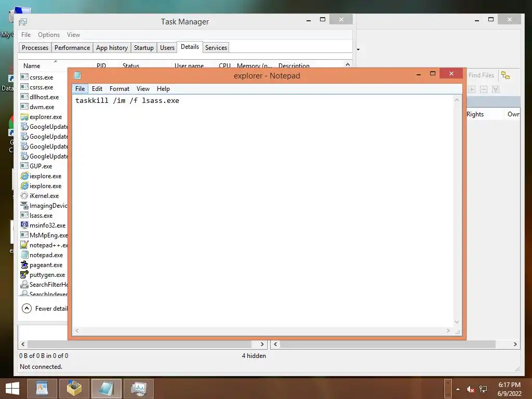The height and width of the screenshot is (399, 532).
Task: Show hidden system tray icons arrow
Action: pos(458,389)
